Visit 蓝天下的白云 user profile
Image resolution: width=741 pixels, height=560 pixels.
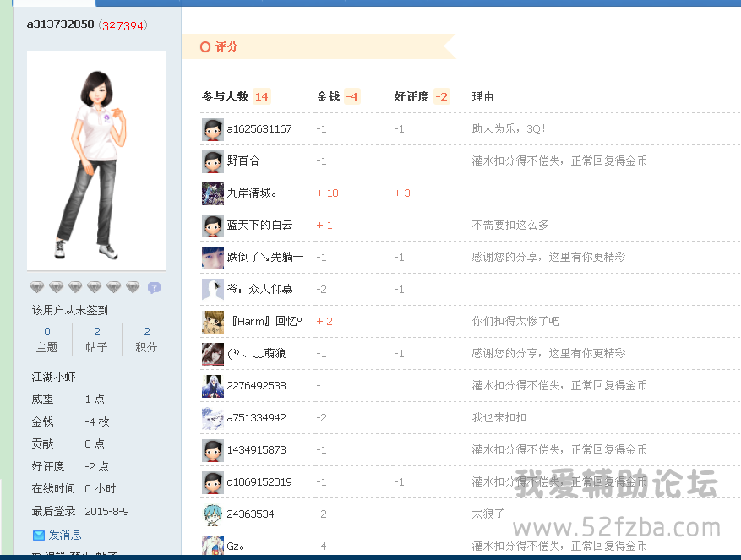tap(259, 226)
